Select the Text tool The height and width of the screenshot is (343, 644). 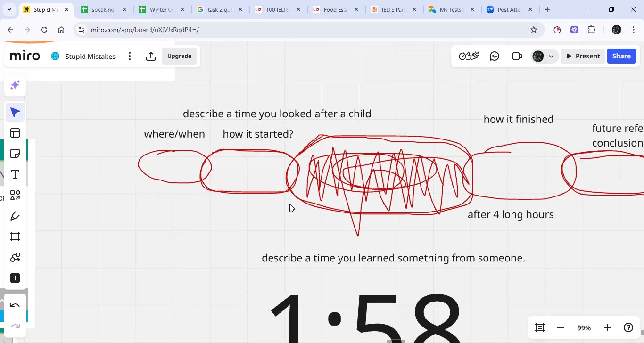[15, 174]
